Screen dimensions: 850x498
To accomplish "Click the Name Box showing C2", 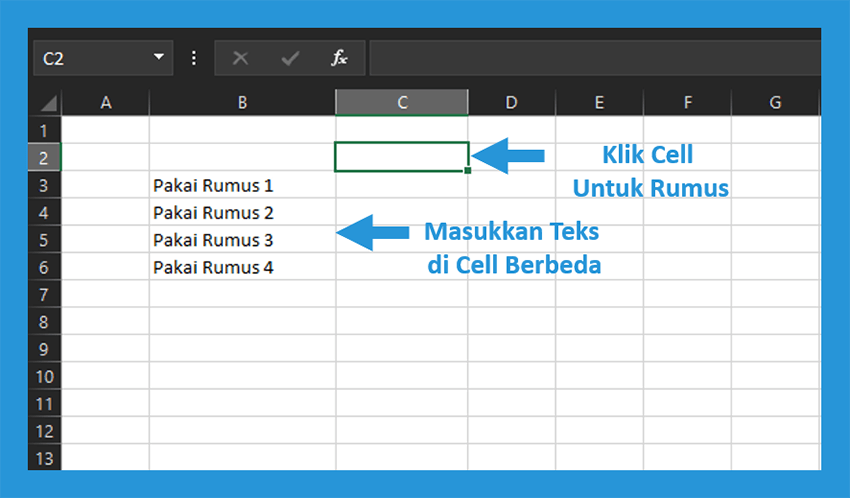I will pyautogui.click(x=103, y=57).
